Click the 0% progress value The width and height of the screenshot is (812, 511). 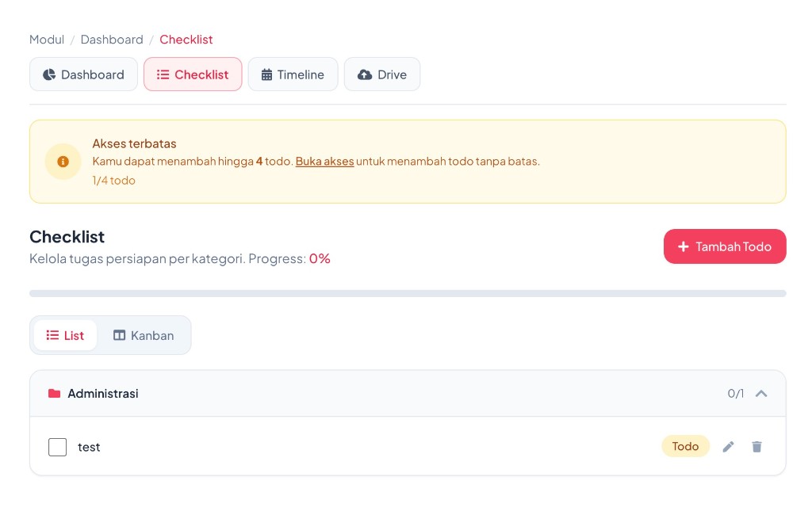tap(320, 258)
